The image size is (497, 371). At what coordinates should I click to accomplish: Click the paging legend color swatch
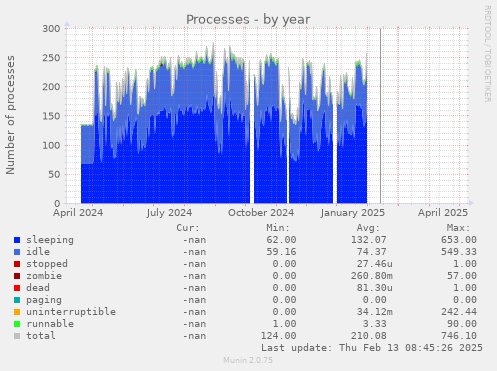(17, 300)
